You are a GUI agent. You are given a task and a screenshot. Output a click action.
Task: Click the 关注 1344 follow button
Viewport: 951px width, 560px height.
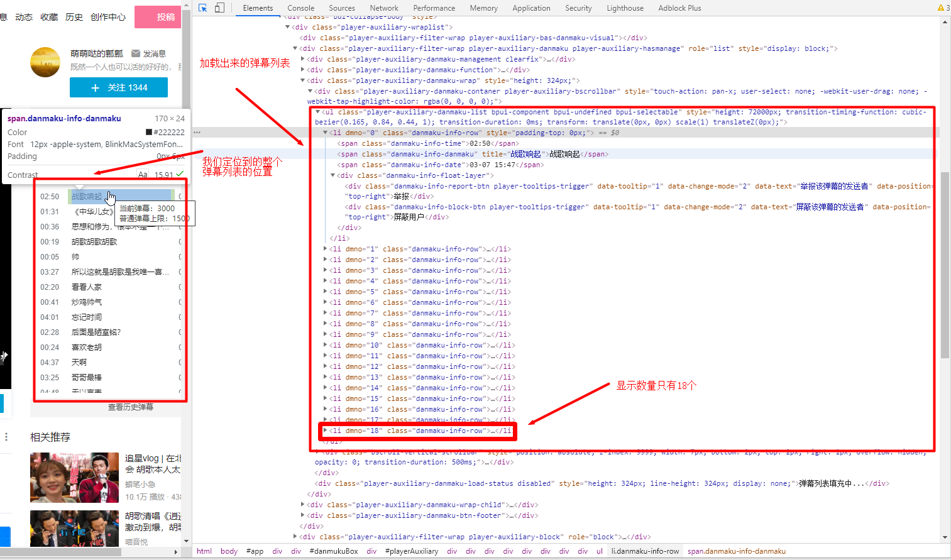pyautogui.click(x=119, y=87)
